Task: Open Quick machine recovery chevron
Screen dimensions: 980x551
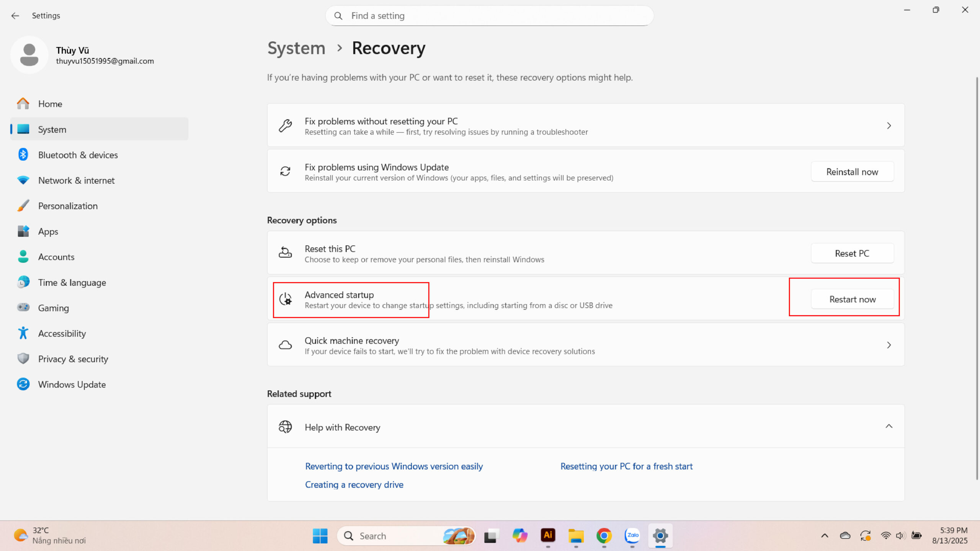Action: coord(889,345)
